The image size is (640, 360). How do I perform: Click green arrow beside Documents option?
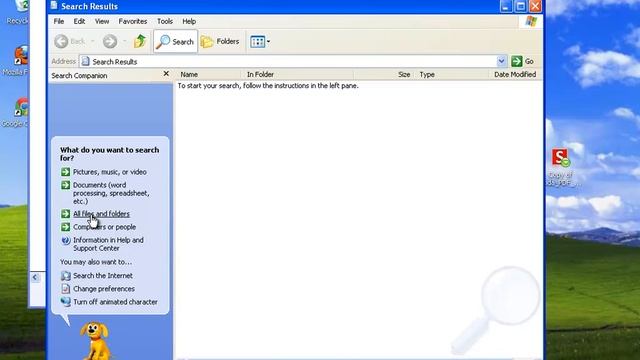[65, 185]
